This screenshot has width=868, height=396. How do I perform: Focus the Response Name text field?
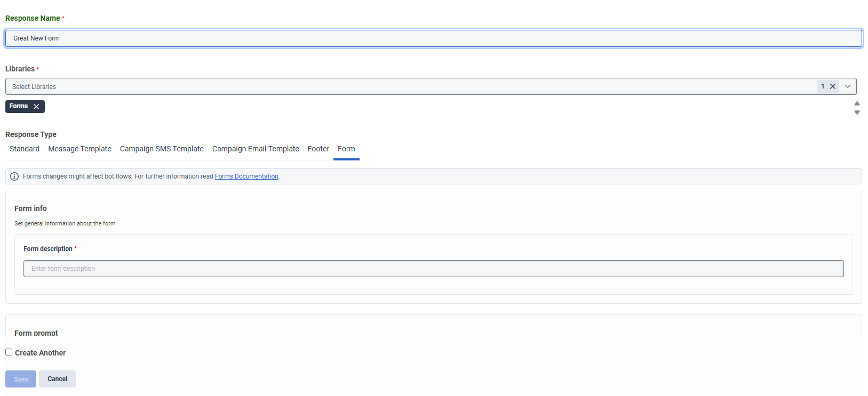(433, 38)
